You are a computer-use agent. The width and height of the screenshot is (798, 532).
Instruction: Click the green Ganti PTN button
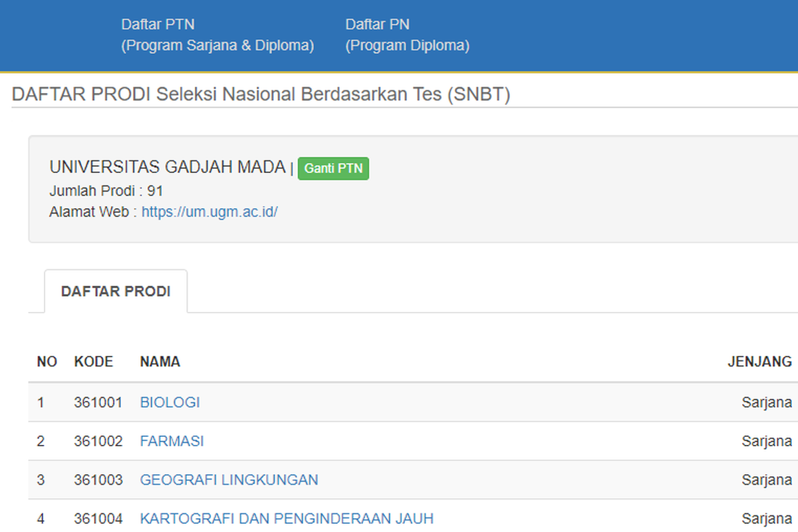coord(333,168)
